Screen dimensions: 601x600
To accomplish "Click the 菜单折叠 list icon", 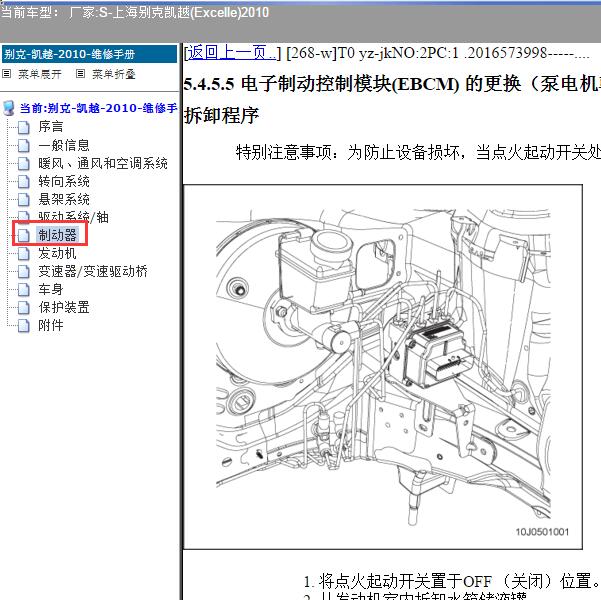I will click(80, 74).
